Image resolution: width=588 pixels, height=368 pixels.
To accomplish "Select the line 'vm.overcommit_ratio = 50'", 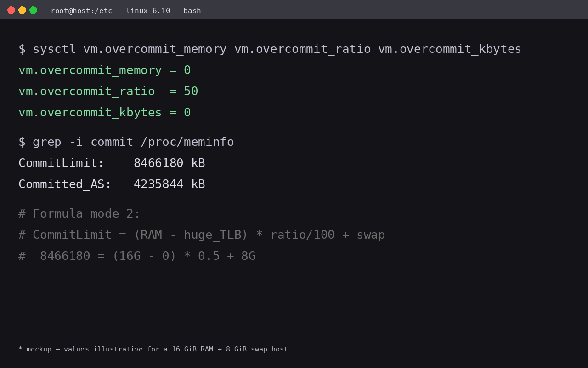I will [108, 91].
